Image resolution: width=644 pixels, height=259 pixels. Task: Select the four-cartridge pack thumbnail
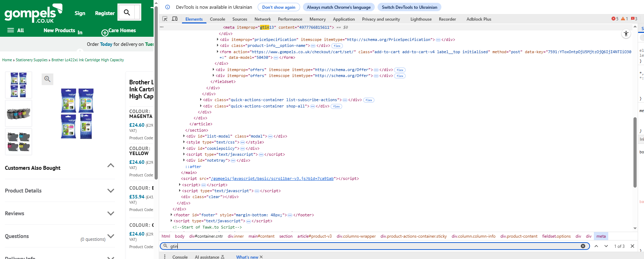tap(19, 85)
